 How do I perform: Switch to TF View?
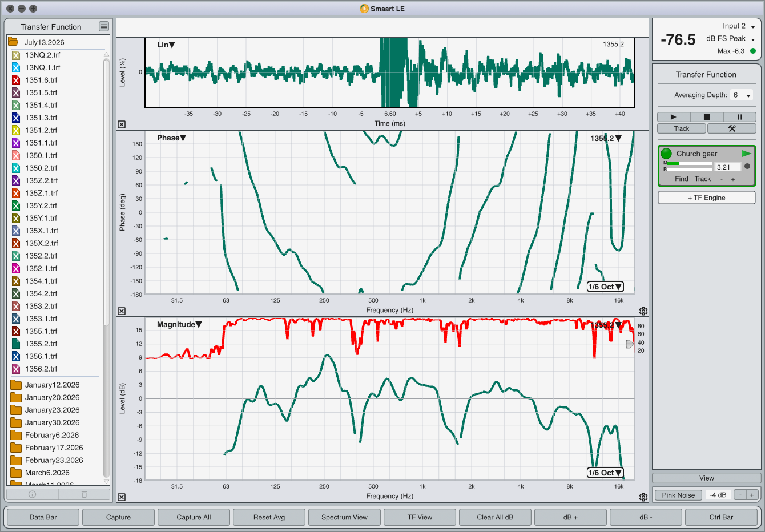tap(420, 517)
